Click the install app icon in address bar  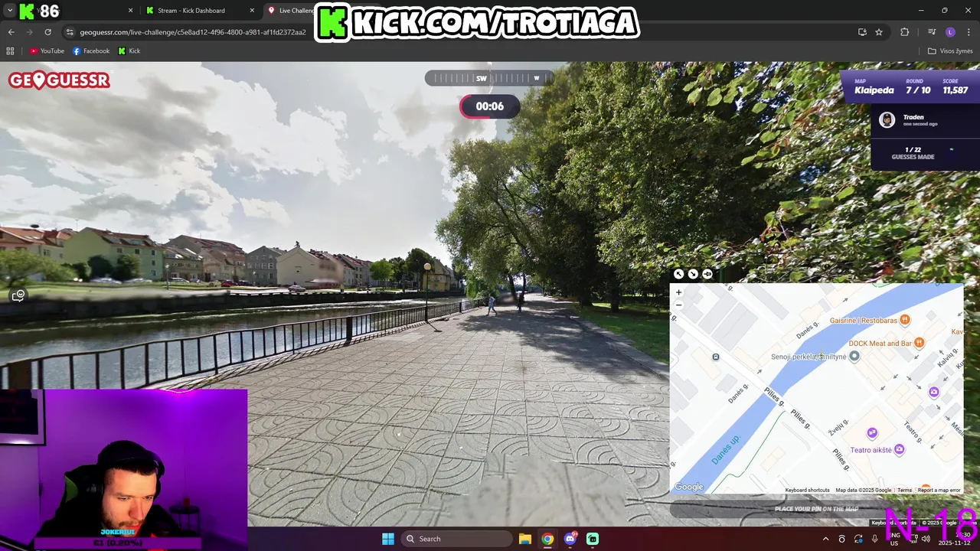click(x=862, y=32)
